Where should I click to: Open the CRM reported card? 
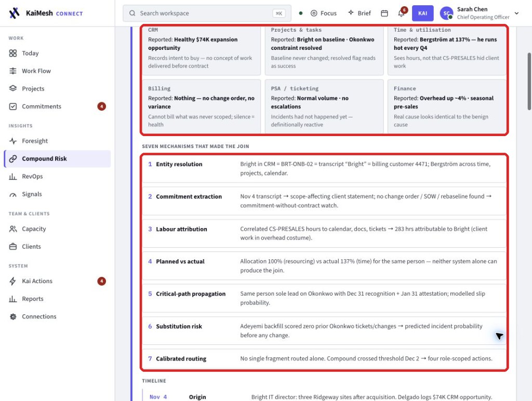pyautogui.click(x=202, y=50)
